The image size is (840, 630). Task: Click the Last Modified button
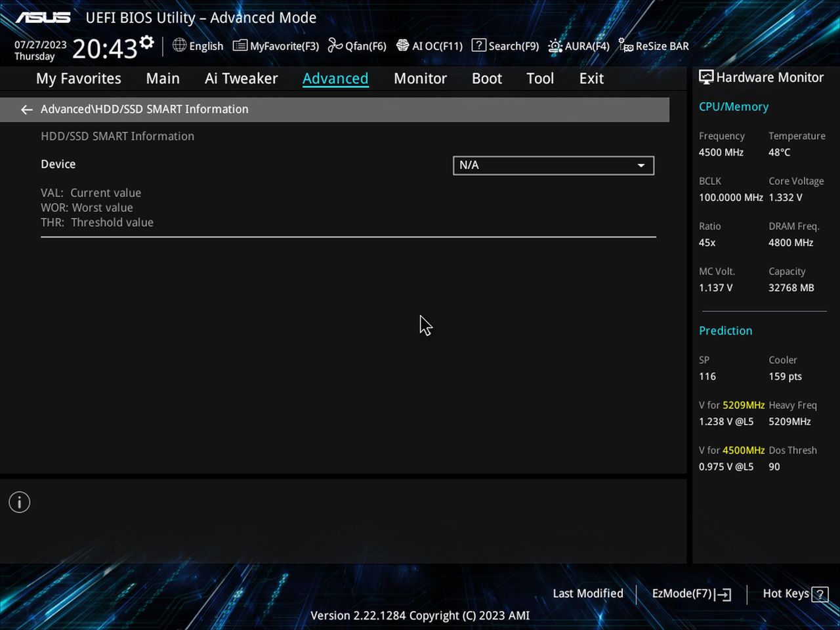point(588,593)
